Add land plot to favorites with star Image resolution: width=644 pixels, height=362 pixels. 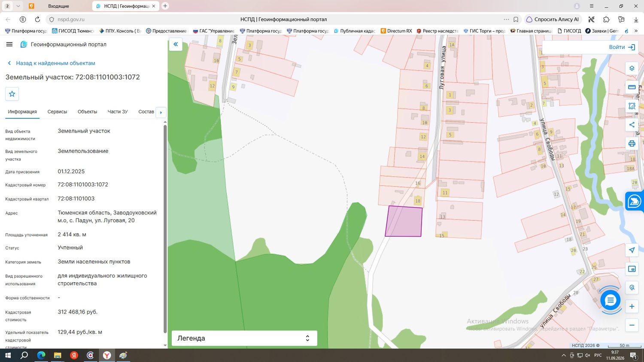coord(12,94)
